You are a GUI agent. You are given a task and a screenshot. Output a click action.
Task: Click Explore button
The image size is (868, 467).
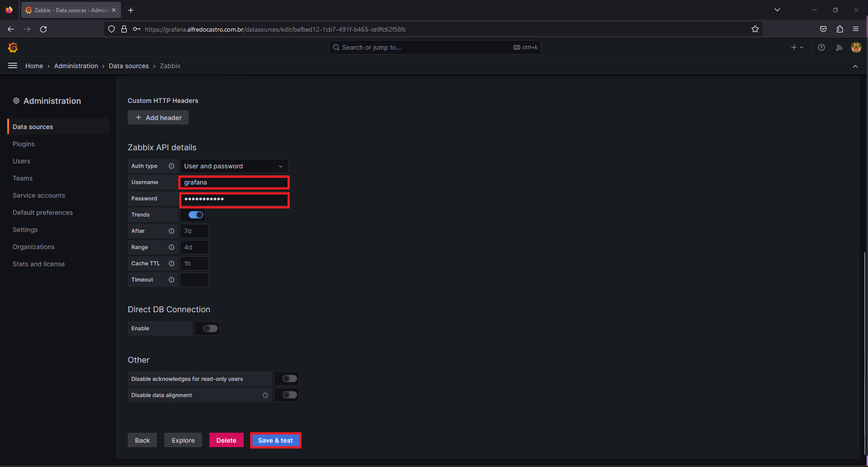pos(183,440)
